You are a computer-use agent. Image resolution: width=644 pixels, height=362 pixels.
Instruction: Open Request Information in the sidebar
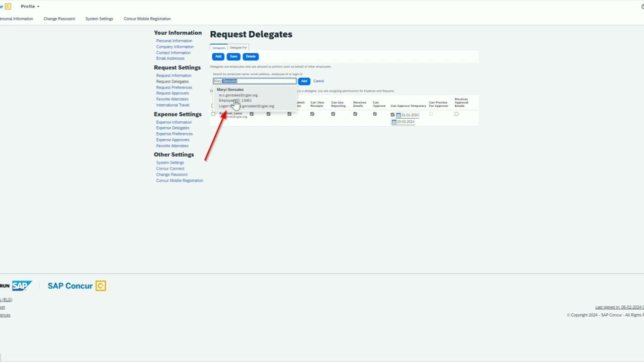[x=174, y=75]
